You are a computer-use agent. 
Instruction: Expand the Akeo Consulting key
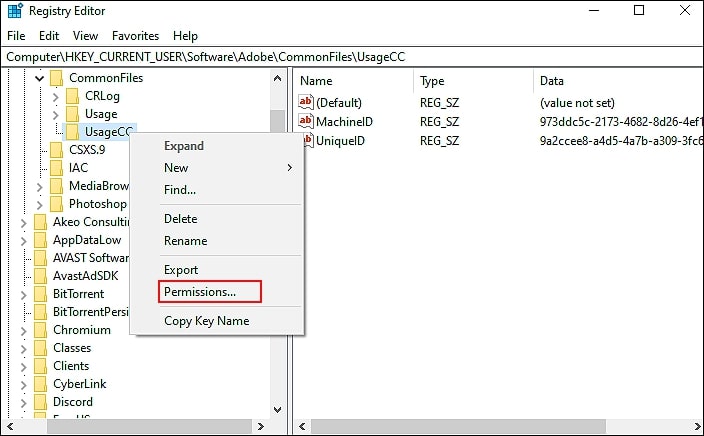[23, 223]
